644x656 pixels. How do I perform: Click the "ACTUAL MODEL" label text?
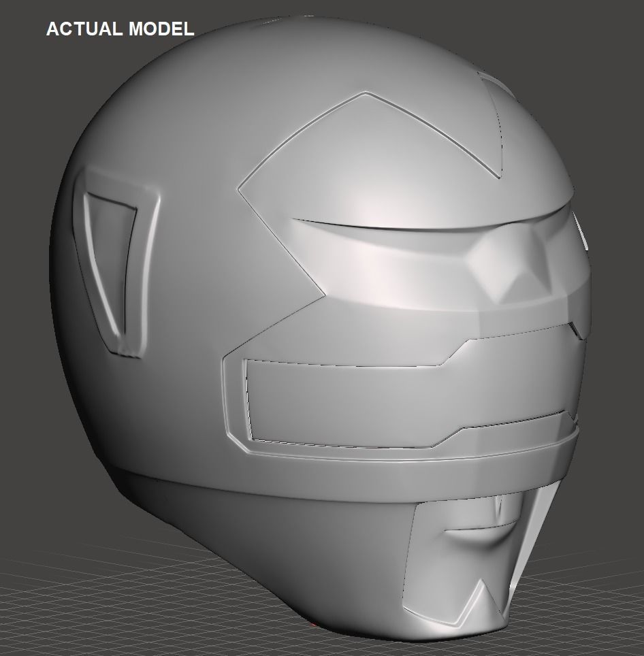point(120,29)
